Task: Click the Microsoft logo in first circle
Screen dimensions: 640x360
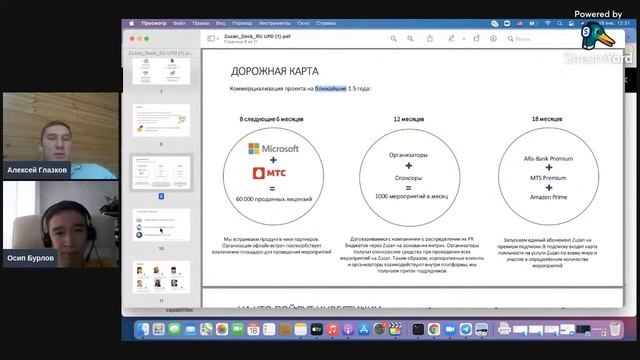Action: (x=273, y=149)
